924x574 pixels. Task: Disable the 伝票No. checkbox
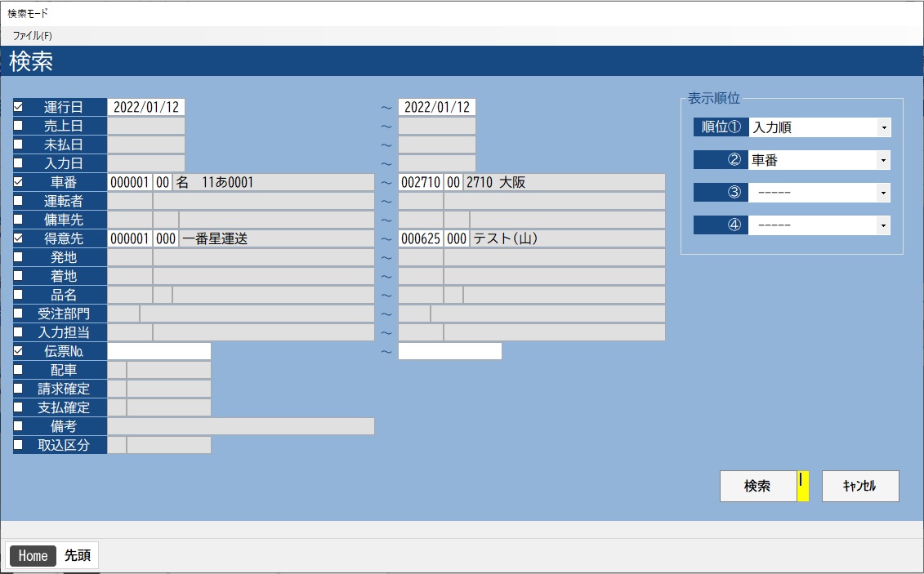[x=18, y=351]
